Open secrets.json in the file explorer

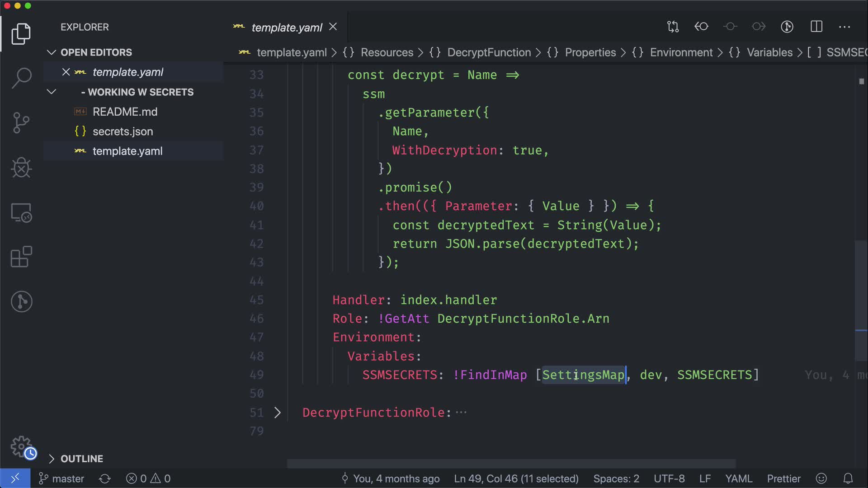[x=123, y=131]
